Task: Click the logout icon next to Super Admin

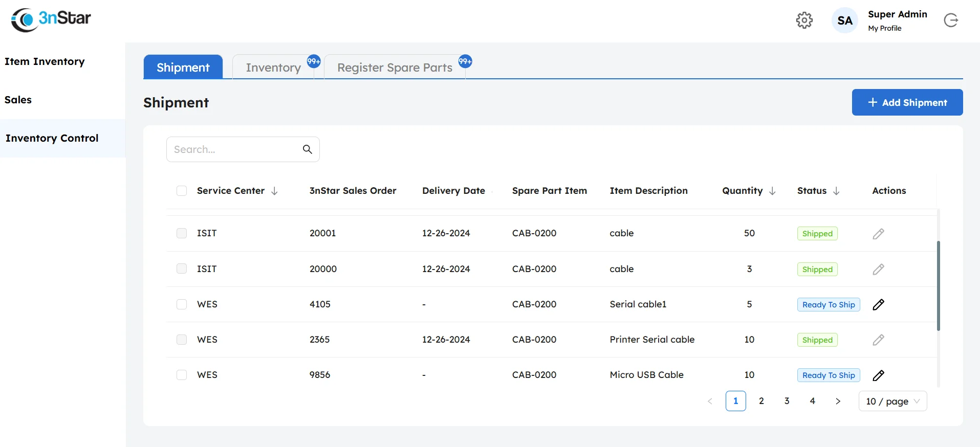Action: pos(950,20)
